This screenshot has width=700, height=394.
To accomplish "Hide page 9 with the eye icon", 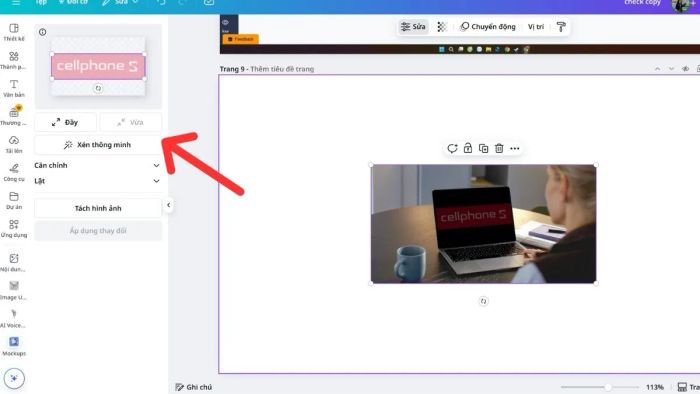I will tap(685, 69).
